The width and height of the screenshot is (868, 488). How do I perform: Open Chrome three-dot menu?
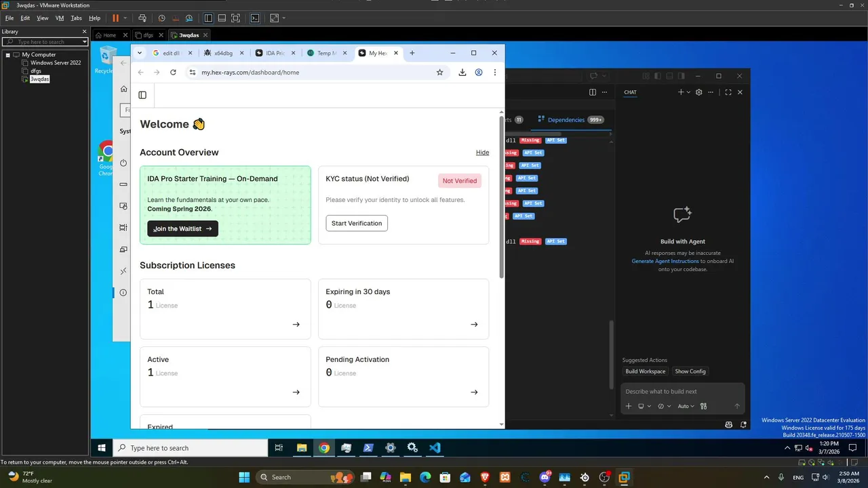(495, 73)
